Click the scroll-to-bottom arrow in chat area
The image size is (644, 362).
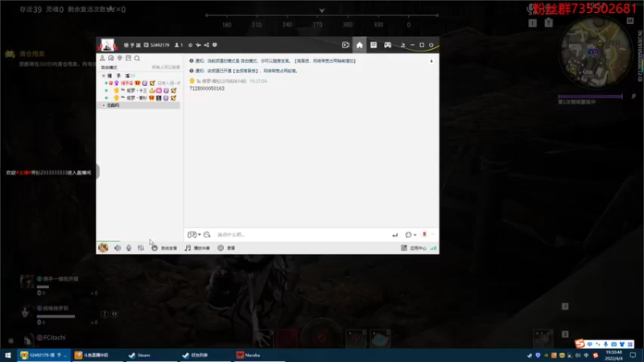click(431, 61)
